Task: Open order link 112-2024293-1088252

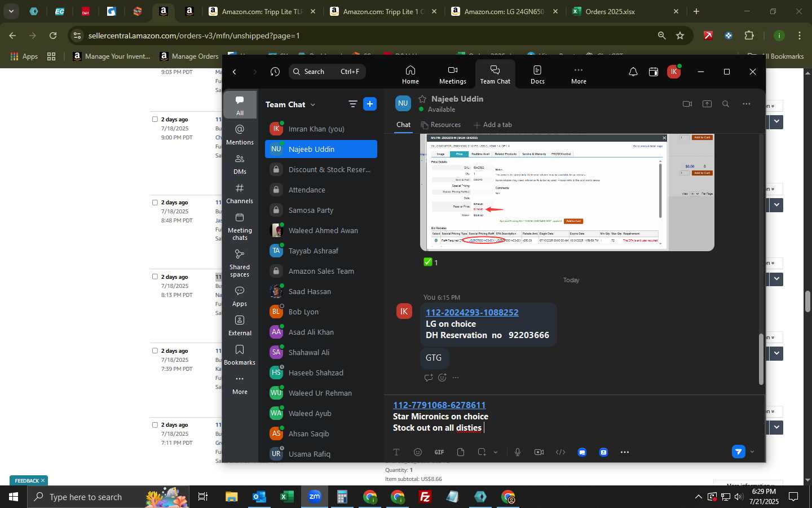Action: point(472,312)
